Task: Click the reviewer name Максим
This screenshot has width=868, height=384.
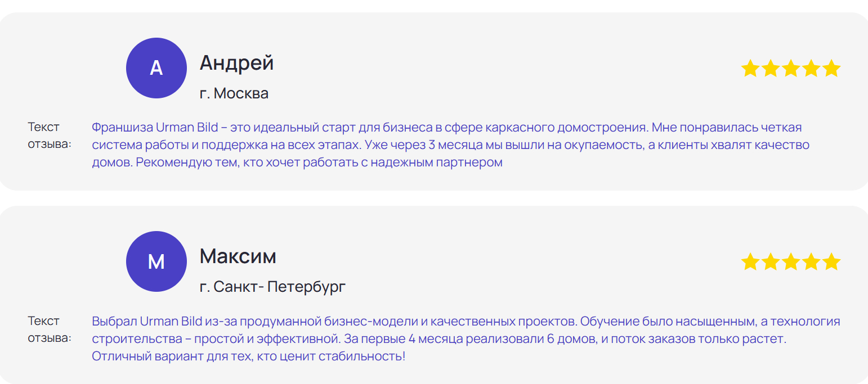Action: [x=238, y=256]
